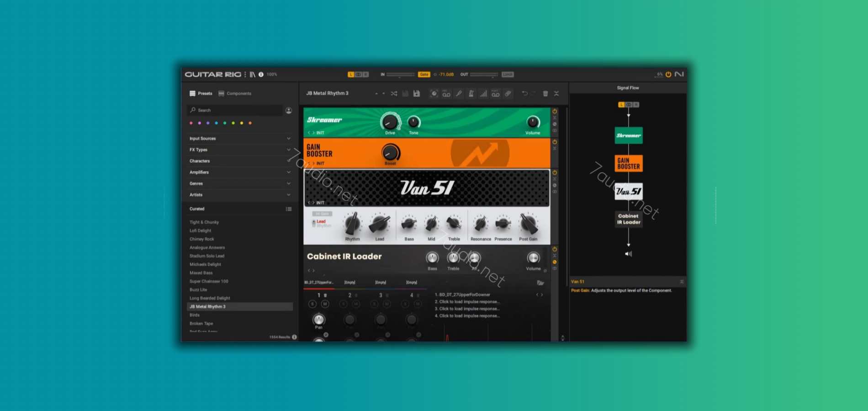Select the Tight & Chunky preset

point(204,222)
